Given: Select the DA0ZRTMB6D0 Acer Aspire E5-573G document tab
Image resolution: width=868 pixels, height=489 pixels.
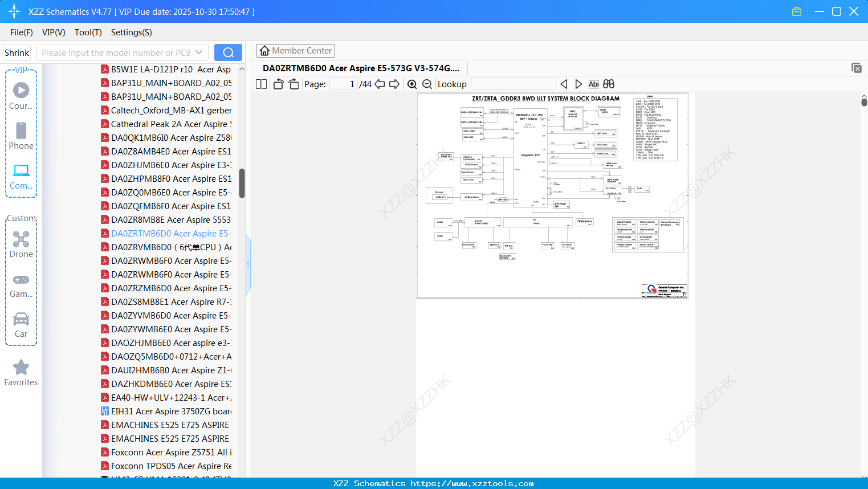Looking at the screenshot, I should pyautogui.click(x=361, y=68).
